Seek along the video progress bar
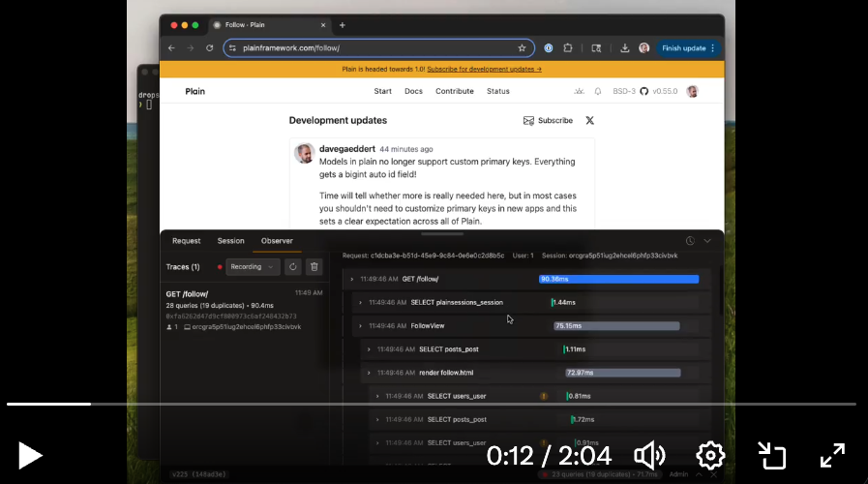 [x=432, y=405]
